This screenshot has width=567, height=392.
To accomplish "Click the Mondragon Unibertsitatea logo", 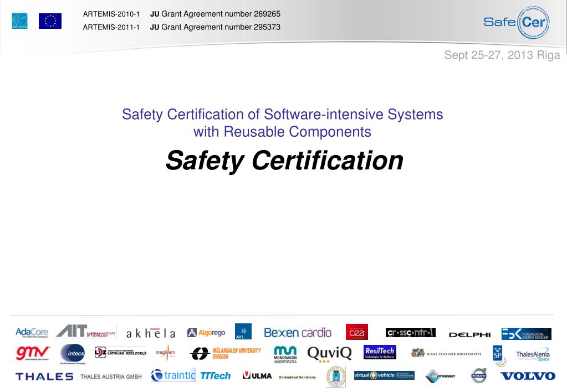I will click(x=285, y=354).
